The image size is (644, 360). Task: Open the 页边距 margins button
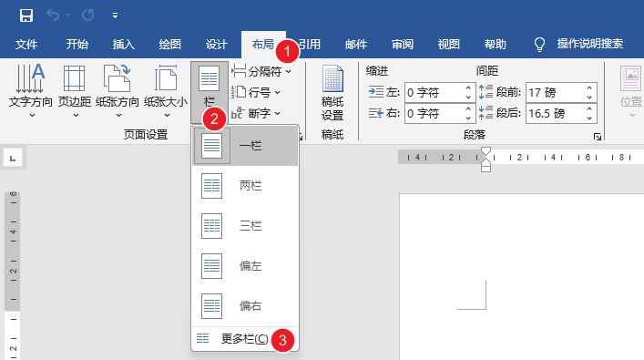tap(75, 91)
